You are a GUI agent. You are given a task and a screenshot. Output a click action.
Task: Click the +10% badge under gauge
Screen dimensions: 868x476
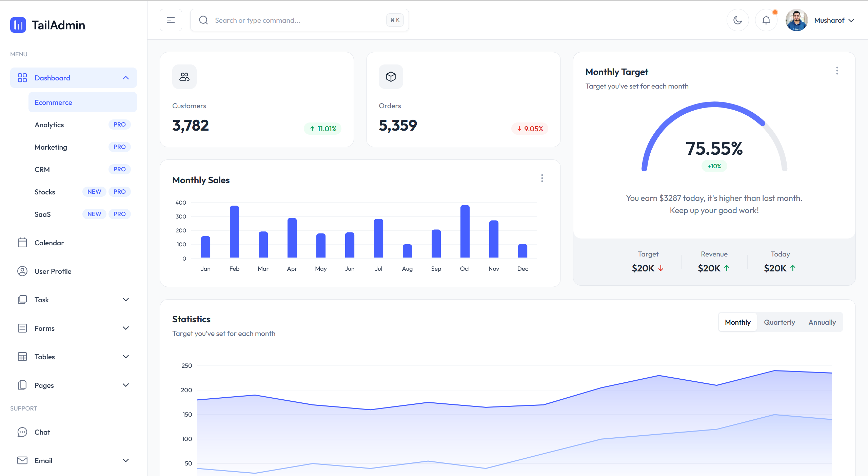click(x=714, y=166)
